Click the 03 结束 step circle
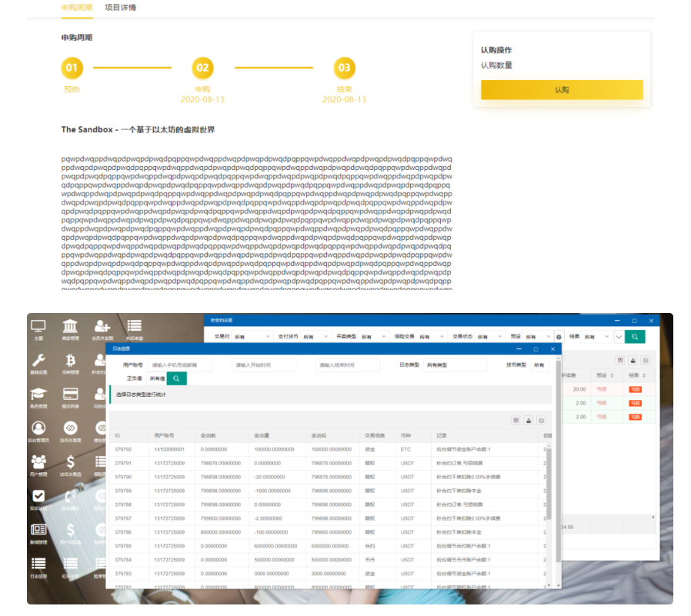Viewport: 691px width, 616px height. pos(344,68)
